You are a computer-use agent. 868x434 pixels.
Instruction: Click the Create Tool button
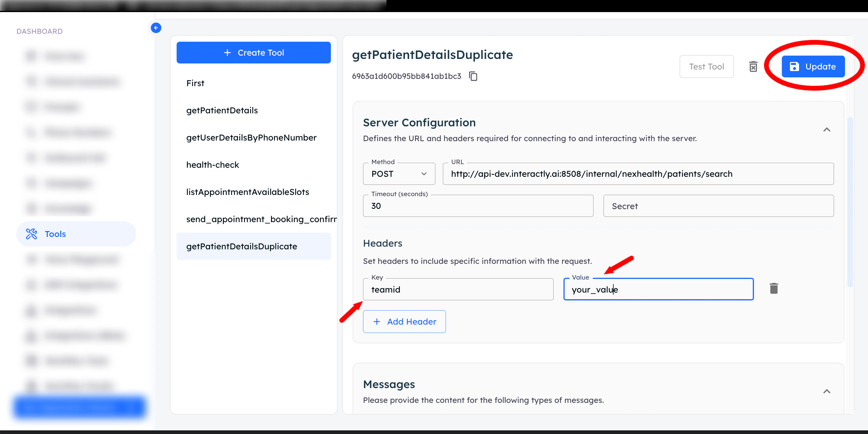[253, 53]
